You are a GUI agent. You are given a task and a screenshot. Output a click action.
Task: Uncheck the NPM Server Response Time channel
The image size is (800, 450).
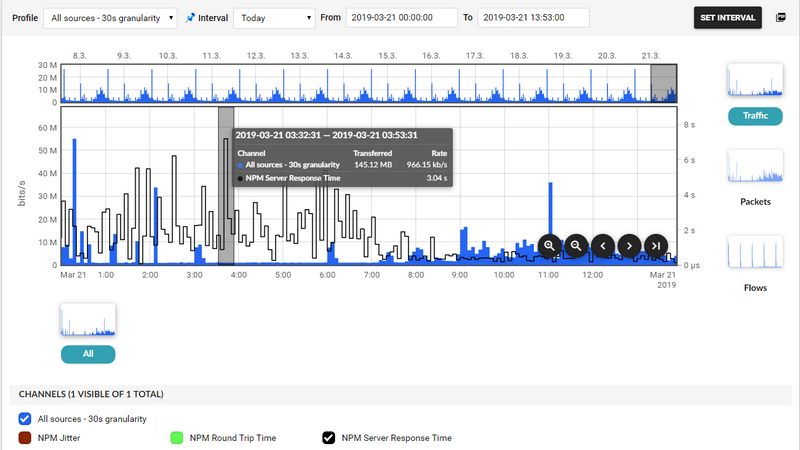click(328, 437)
